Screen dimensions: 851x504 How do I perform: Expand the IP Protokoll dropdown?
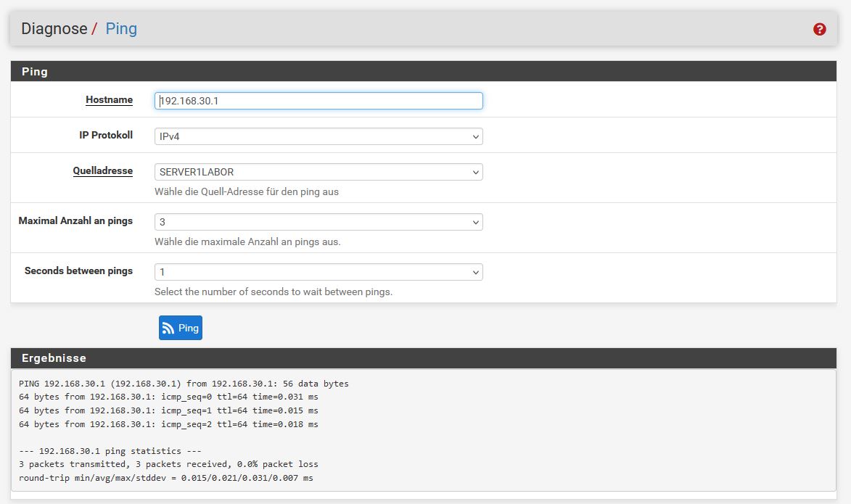(x=318, y=136)
